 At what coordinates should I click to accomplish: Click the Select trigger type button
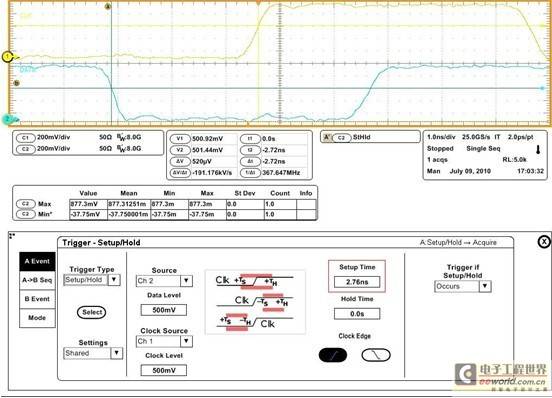(92, 312)
